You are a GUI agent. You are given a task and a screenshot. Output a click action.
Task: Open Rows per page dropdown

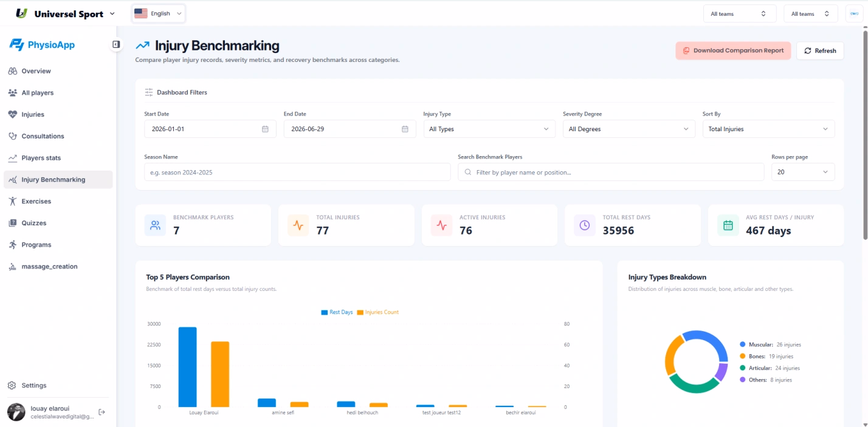803,172
